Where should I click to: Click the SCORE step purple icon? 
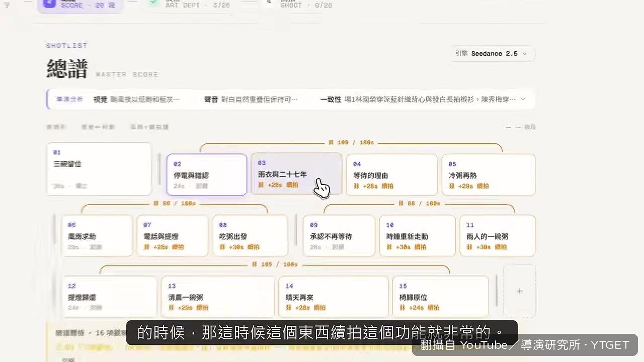pyautogui.click(x=50, y=3)
